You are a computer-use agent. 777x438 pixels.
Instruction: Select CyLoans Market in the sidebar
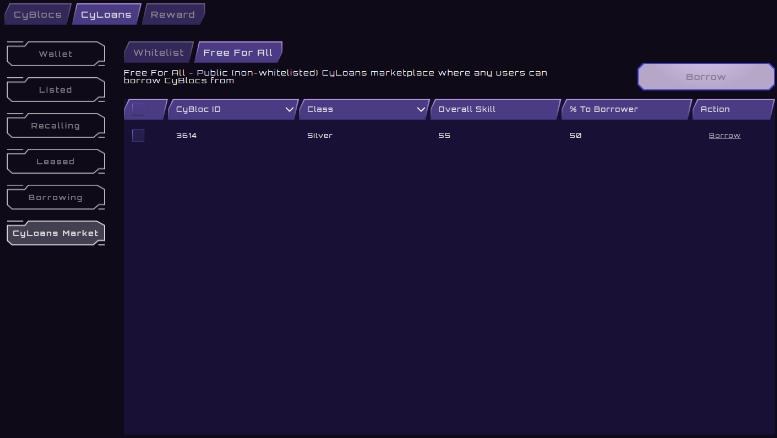(56, 233)
